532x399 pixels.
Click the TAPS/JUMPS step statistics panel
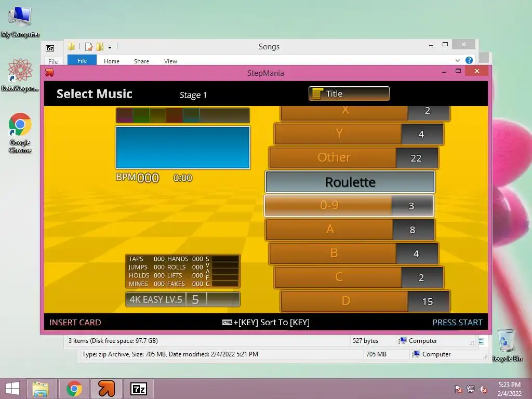(183, 271)
